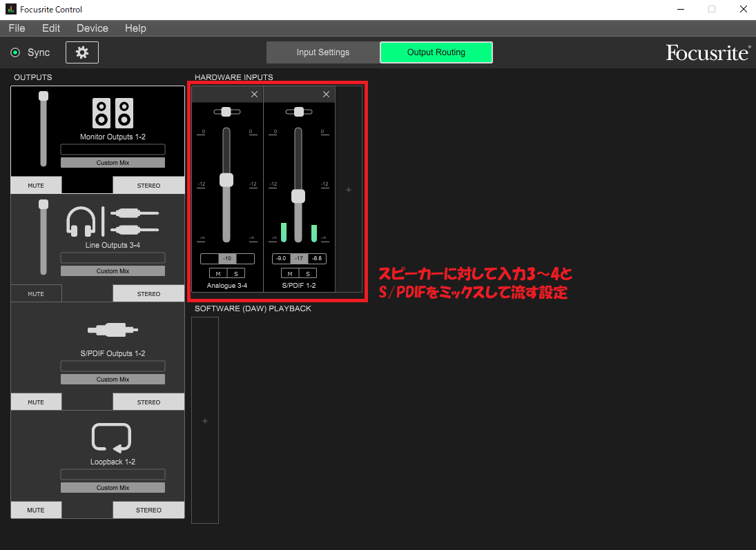Screen dimensions: 756x550
Task: Switch to the Output Routing tab
Action: pyautogui.click(x=436, y=52)
